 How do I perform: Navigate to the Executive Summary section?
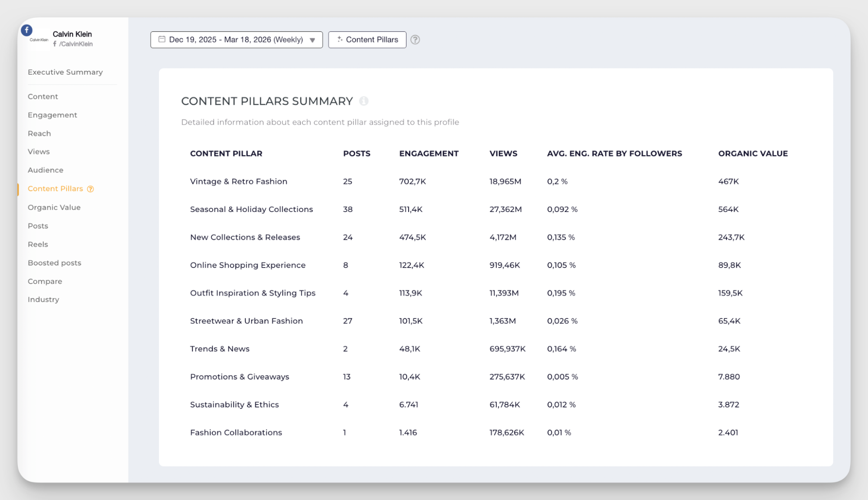coord(65,72)
